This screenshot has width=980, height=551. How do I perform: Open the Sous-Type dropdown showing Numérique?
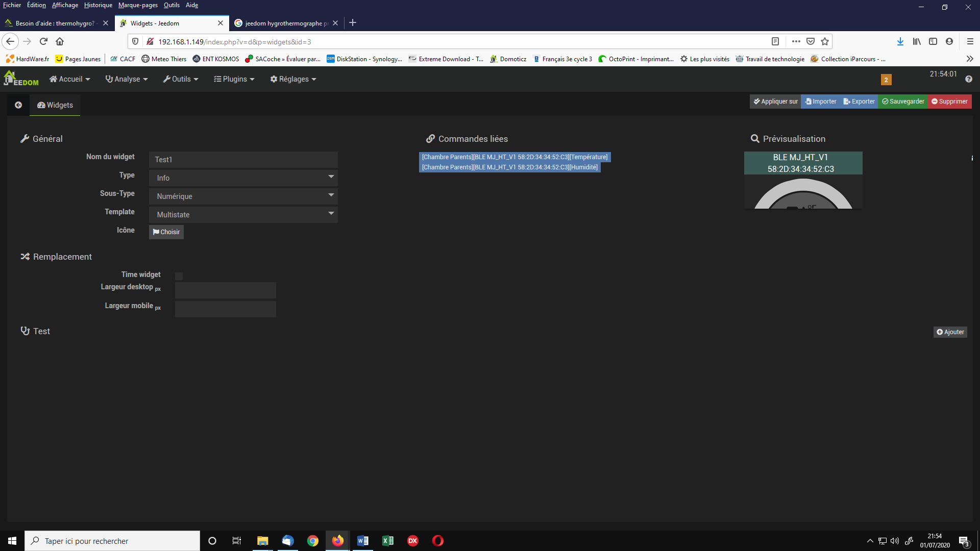243,196
